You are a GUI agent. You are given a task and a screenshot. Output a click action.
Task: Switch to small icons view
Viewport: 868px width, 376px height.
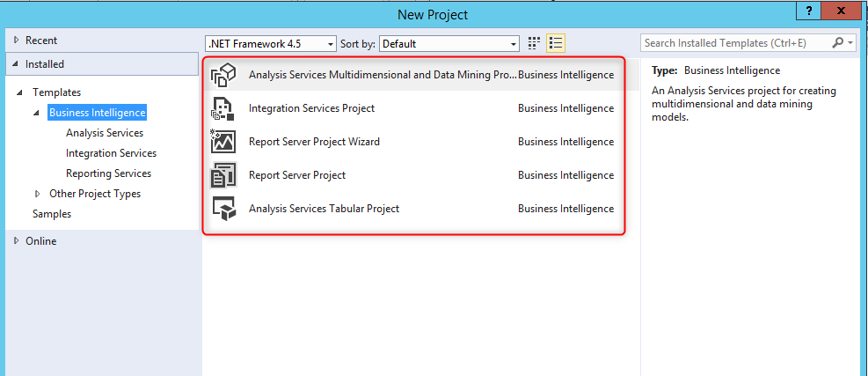click(x=534, y=43)
